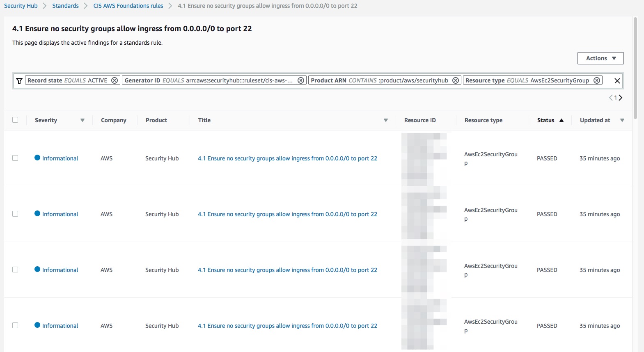Remove the Resource type filter chip
This screenshot has height=352, width=644.
tap(597, 80)
